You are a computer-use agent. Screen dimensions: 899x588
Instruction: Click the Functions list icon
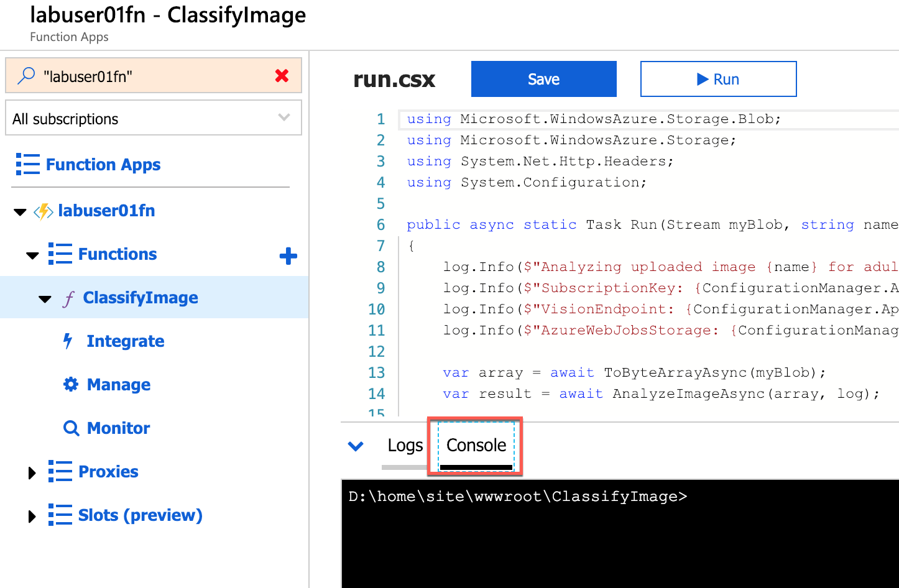tap(60, 254)
